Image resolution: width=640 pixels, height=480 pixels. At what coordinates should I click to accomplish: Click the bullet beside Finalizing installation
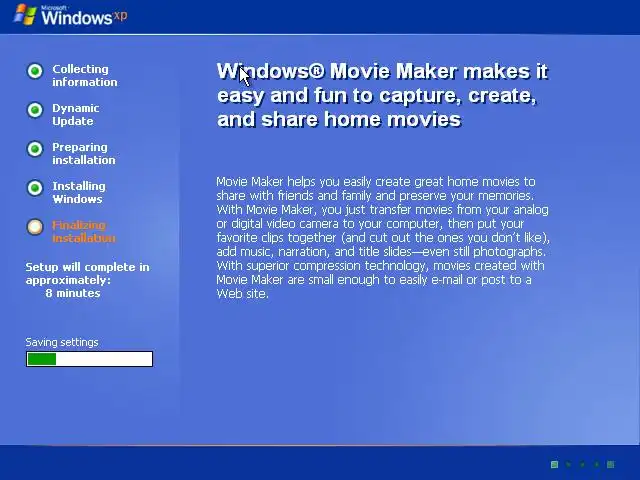(x=35, y=227)
